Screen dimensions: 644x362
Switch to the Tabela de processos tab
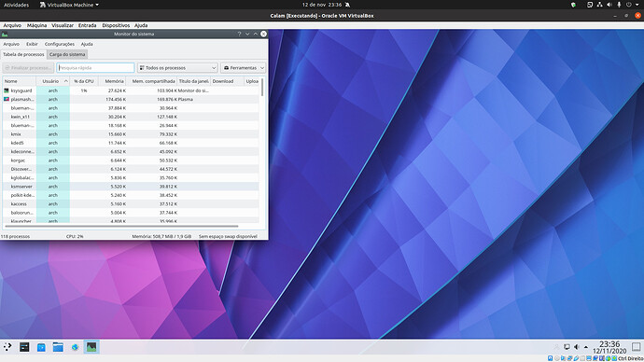23,54
